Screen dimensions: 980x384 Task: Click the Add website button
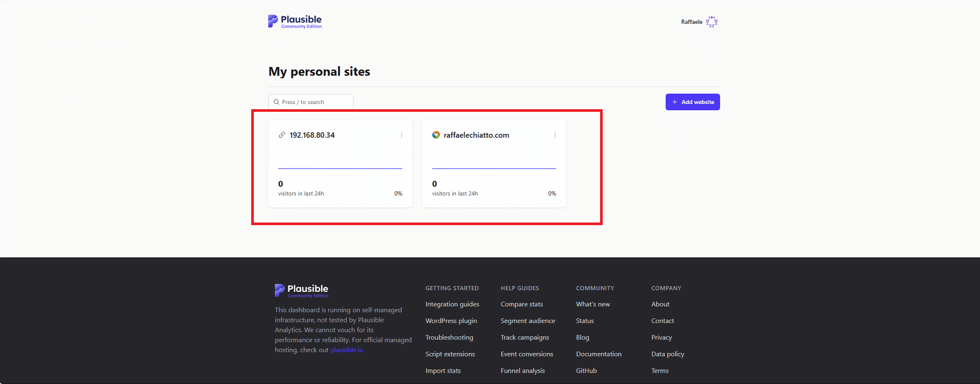[x=693, y=102]
